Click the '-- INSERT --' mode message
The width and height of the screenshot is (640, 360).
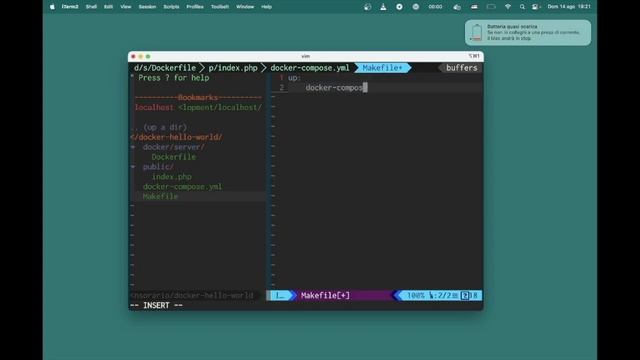click(x=156, y=305)
